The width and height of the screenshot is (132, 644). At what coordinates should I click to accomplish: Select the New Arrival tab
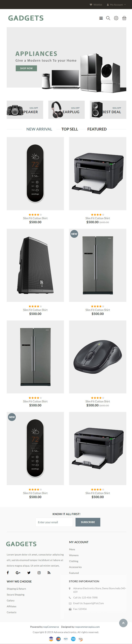click(39, 129)
